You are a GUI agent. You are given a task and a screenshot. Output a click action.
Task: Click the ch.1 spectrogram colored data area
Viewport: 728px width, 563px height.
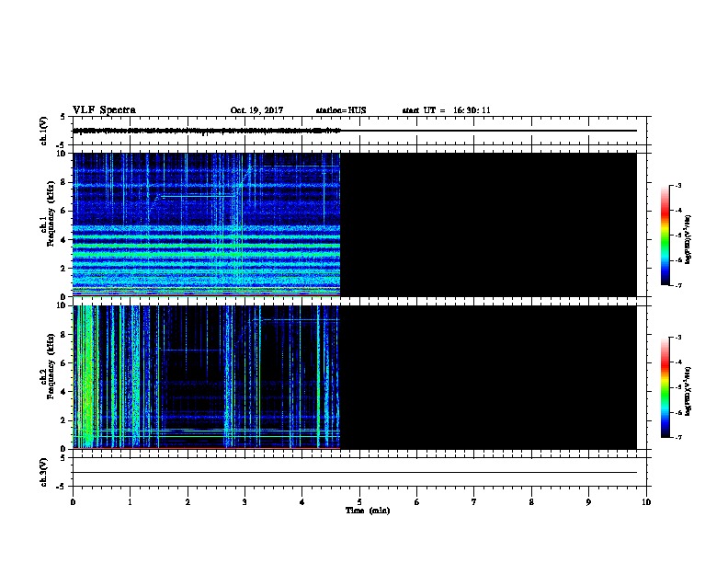(207, 224)
